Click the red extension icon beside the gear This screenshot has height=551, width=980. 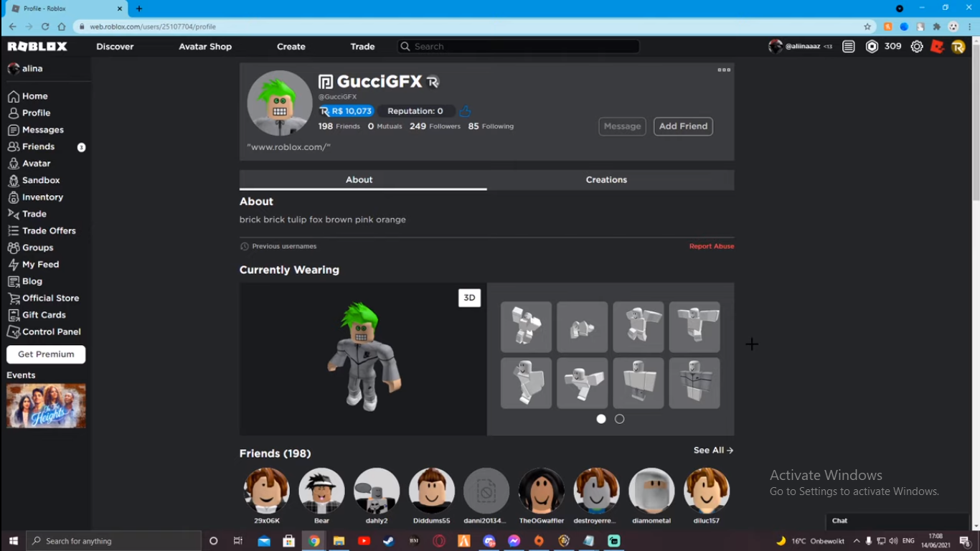click(x=937, y=47)
